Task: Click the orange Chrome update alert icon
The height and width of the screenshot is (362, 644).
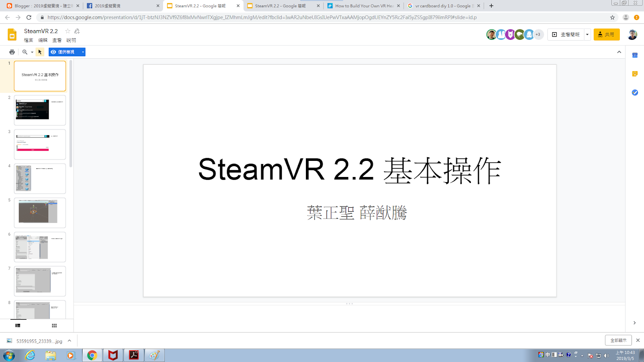Action: (x=636, y=17)
